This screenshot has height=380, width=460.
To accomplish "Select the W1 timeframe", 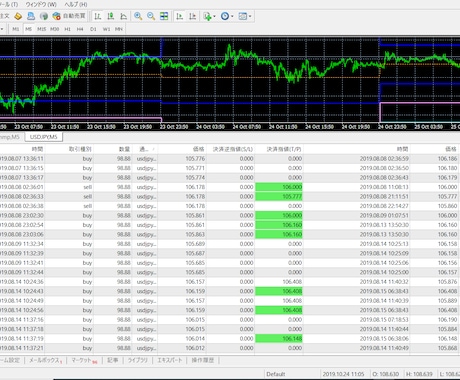I will (106, 29).
